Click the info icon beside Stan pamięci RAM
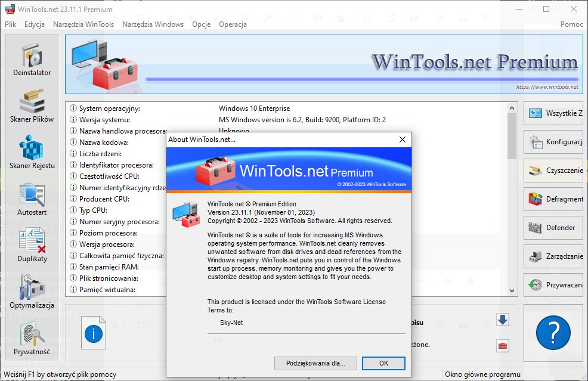The width and height of the screenshot is (588, 381). pos(73,267)
